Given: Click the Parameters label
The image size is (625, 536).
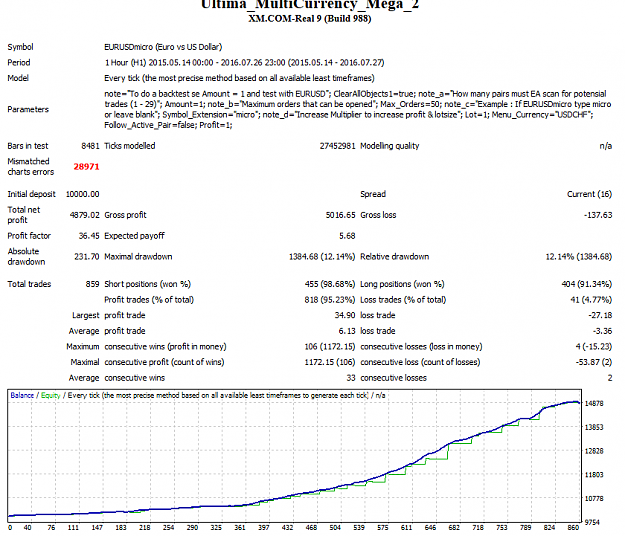Looking at the screenshot, I should click(x=28, y=109).
